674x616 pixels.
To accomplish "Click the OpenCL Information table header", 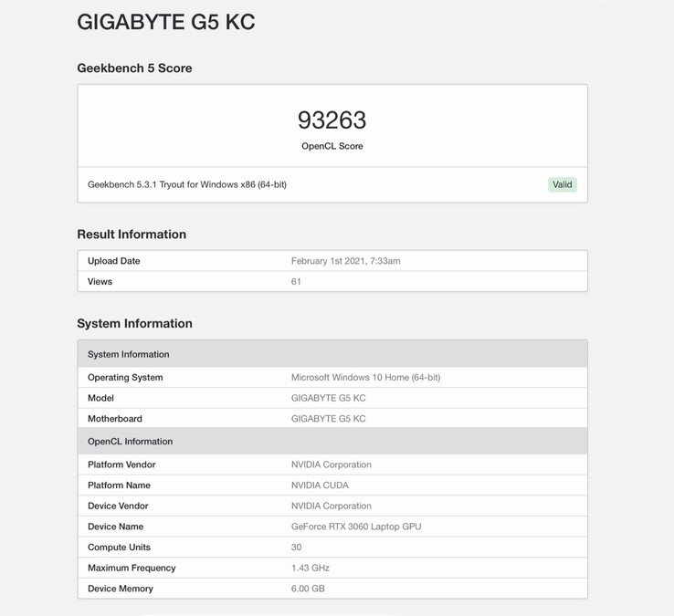I will coord(130,442).
